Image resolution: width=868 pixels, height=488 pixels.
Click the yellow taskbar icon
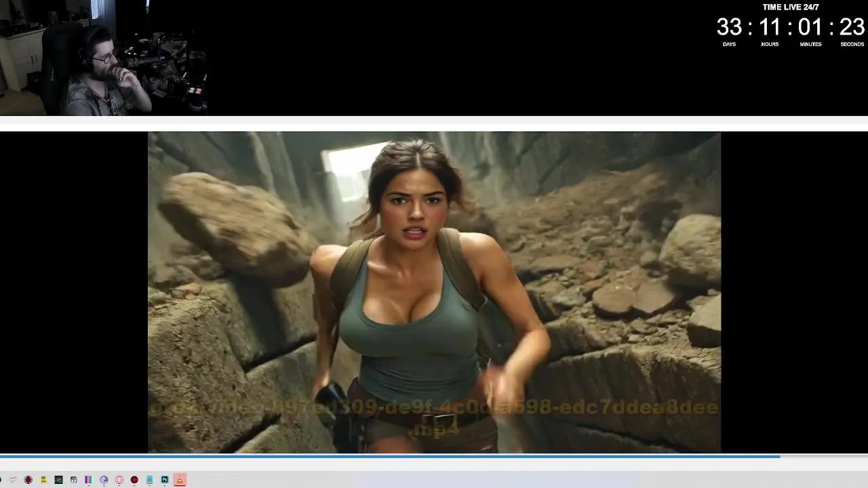[43, 479]
